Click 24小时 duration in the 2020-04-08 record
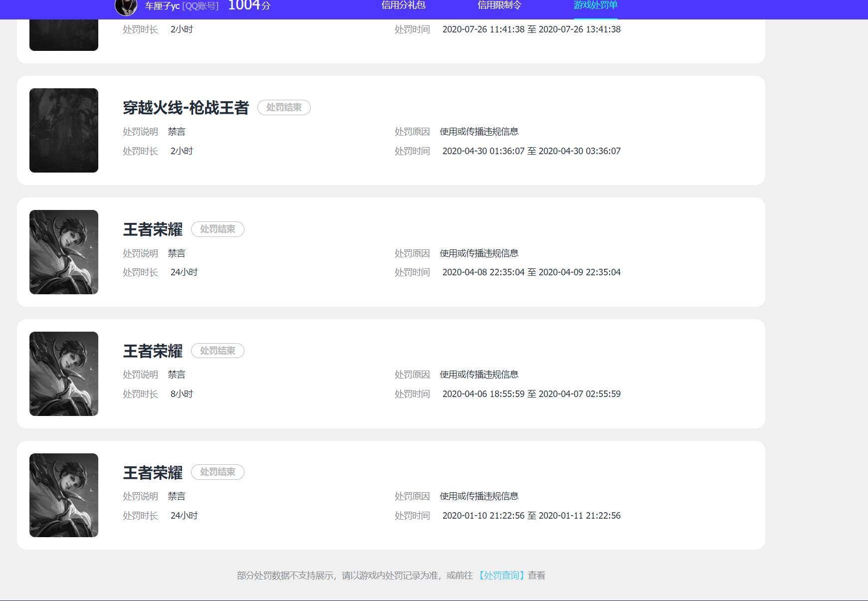This screenshot has width=868, height=601. point(184,272)
